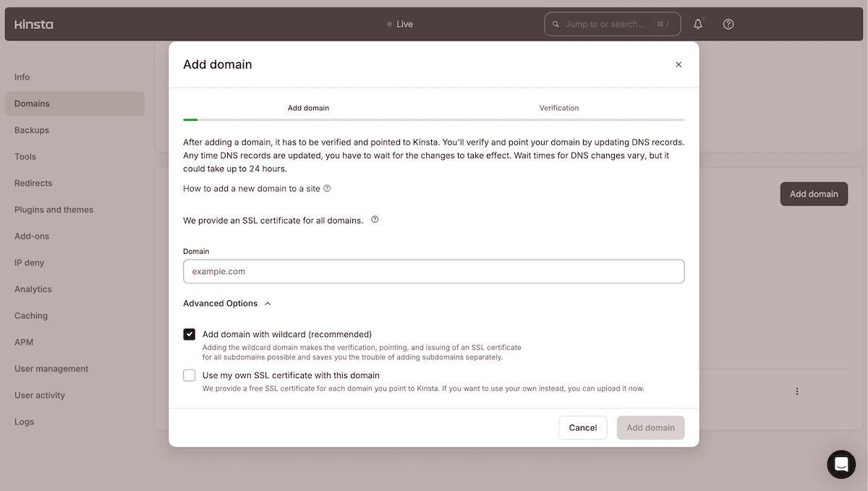The width and height of the screenshot is (868, 491).
Task: Open the help question mark icon
Action: 728,24
